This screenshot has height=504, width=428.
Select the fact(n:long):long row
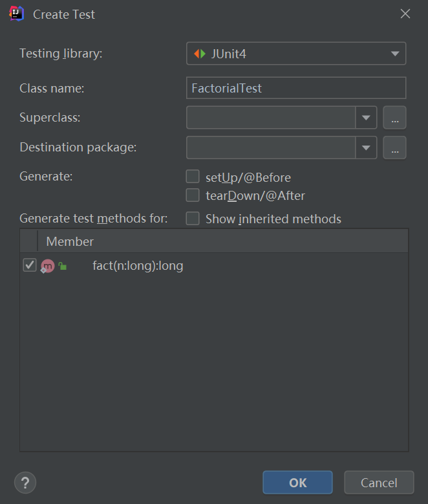point(214,266)
